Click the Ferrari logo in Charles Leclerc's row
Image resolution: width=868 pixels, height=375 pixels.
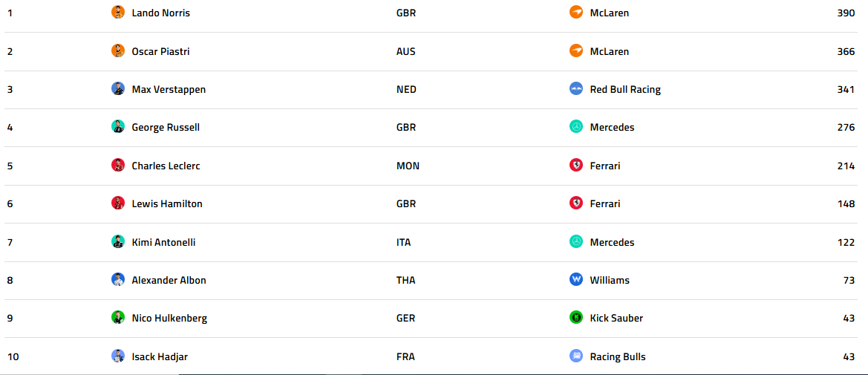click(x=576, y=166)
